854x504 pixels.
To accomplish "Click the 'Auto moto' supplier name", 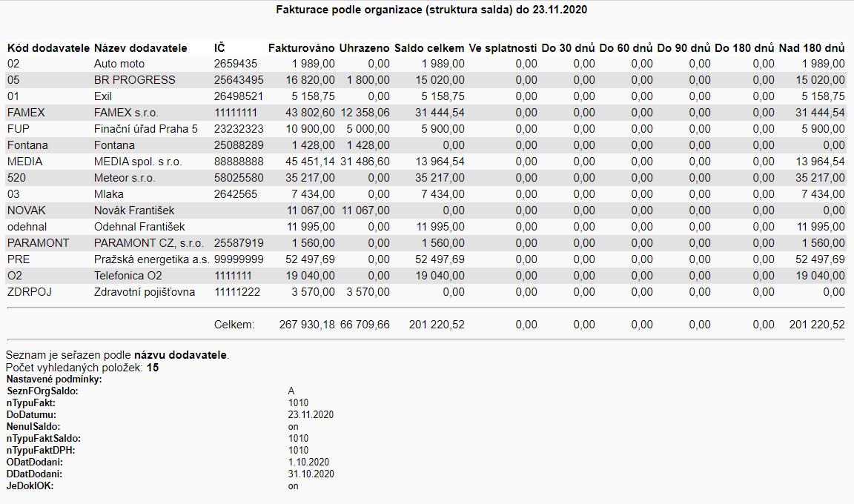I will coord(119,64).
